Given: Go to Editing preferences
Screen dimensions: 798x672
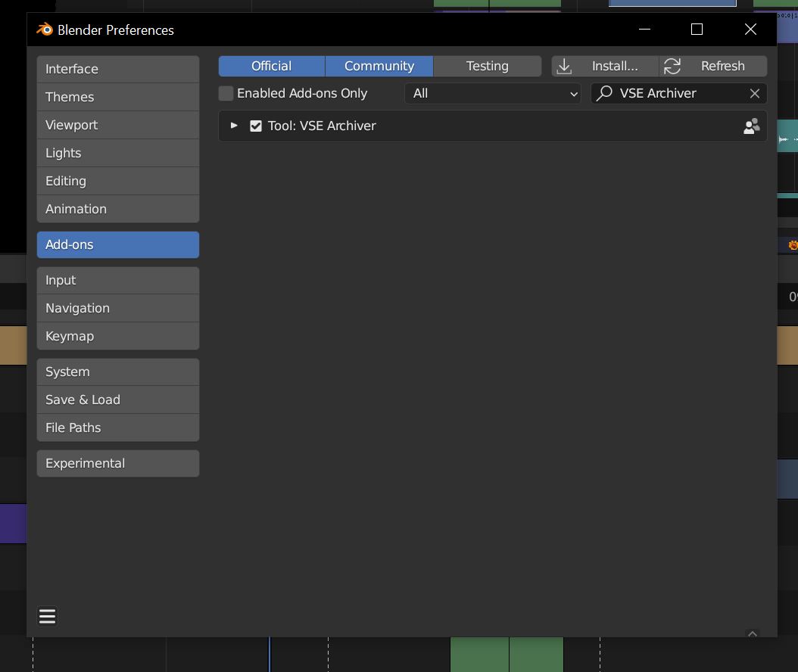Looking at the screenshot, I should click(x=117, y=181).
